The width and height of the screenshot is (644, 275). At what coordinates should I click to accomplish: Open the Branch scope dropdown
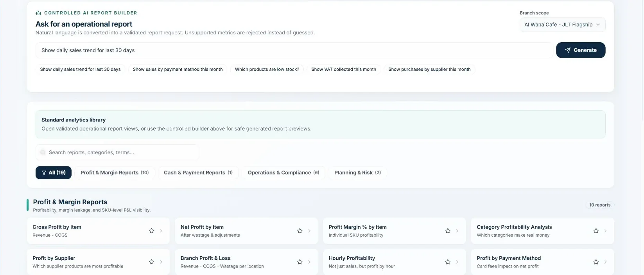click(x=562, y=25)
